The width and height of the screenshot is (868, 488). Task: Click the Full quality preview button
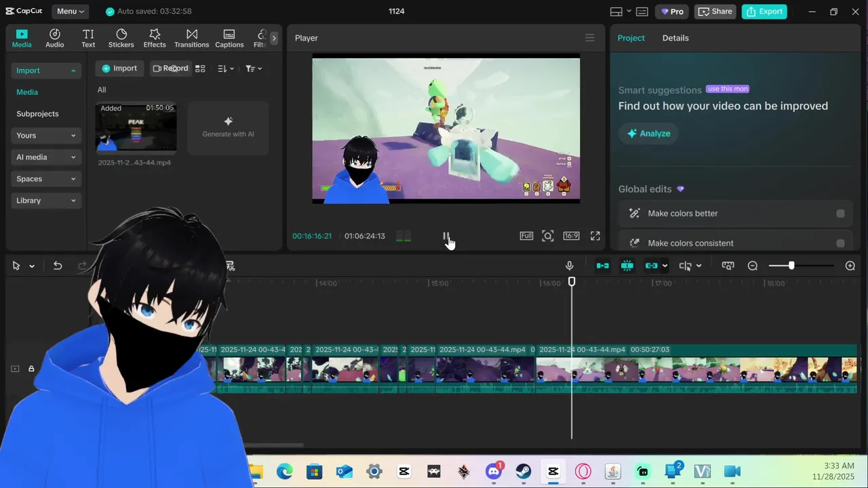pyautogui.click(x=526, y=236)
